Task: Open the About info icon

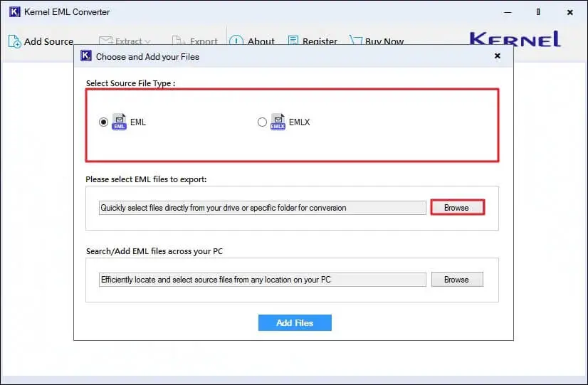Action: point(236,40)
